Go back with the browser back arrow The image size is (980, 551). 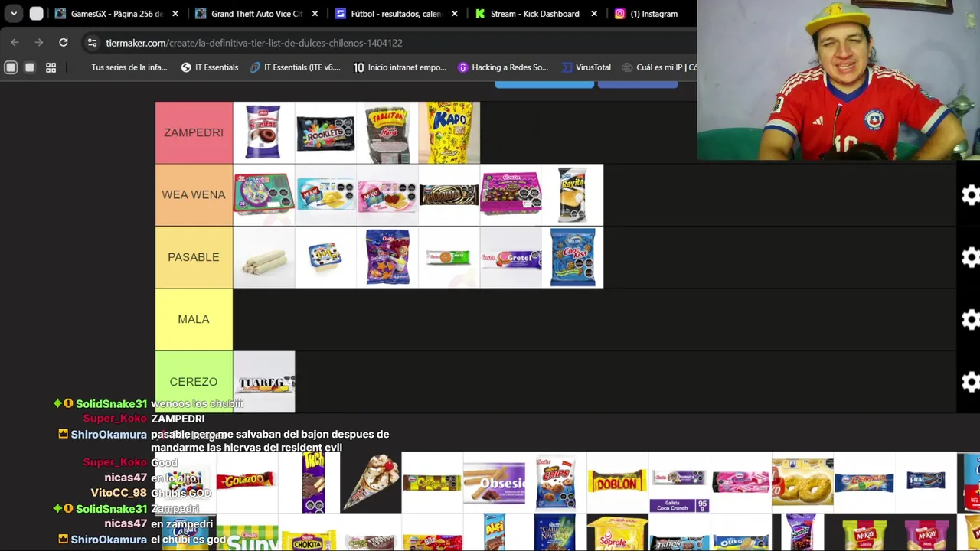point(15,43)
